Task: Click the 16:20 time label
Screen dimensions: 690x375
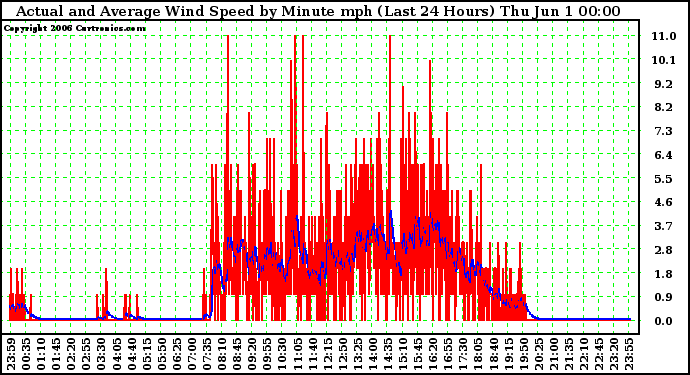Action: click(x=433, y=354)
